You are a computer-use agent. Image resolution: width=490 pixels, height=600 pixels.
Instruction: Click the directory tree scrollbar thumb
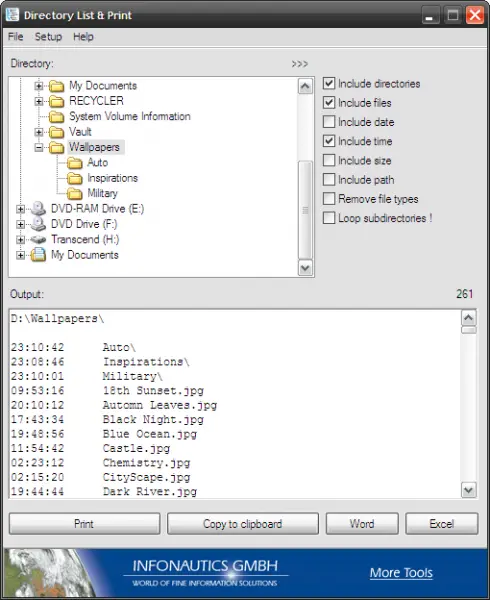point(305,210)
